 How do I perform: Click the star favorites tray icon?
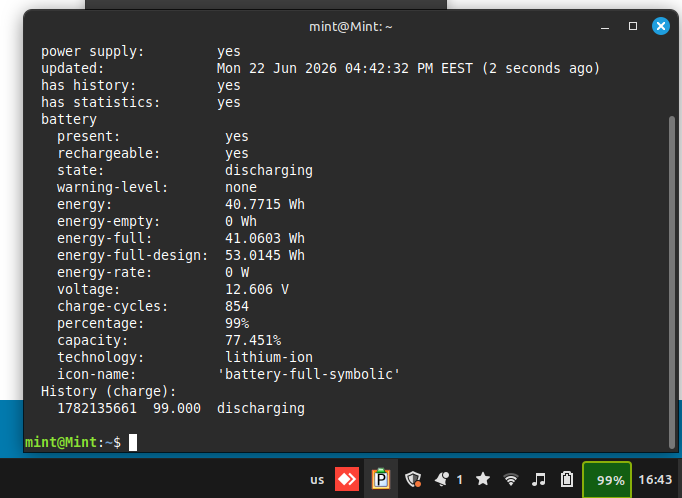[x=483, y=479]
